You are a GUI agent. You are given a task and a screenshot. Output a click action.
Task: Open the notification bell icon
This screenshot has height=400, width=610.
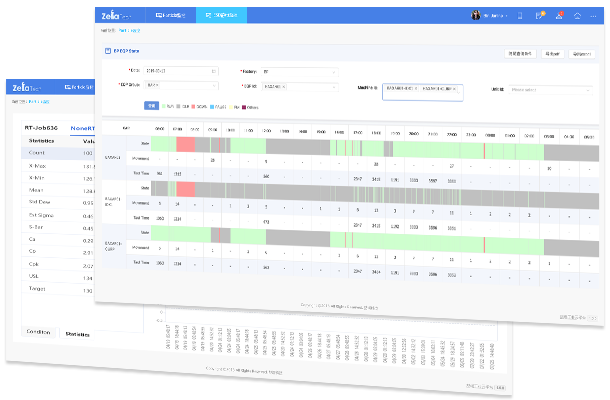(558, 16)
